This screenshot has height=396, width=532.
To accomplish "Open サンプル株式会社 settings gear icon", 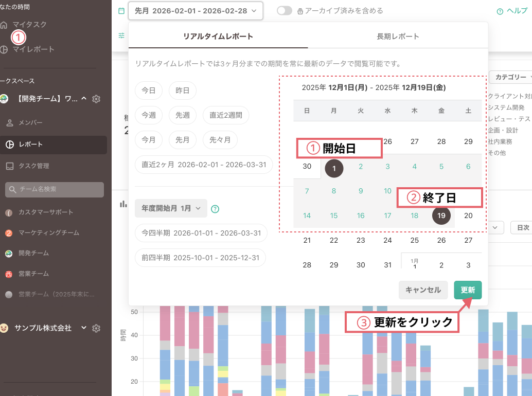I will pyautogui.click(x=96, y=328).
